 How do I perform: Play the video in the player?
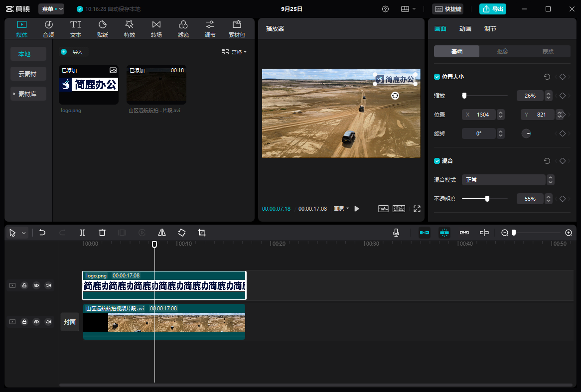[x=357, y=209]
